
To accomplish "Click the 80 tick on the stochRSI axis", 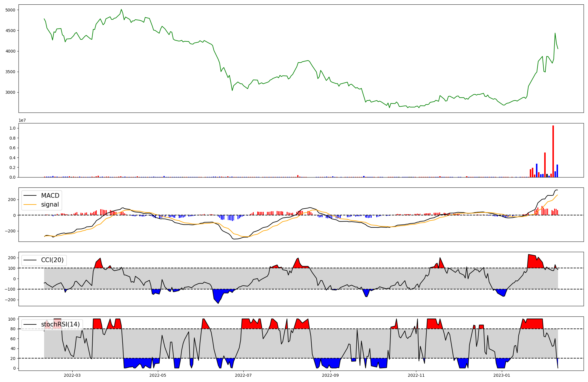I will pyautogui.click(x=13, y=329).
